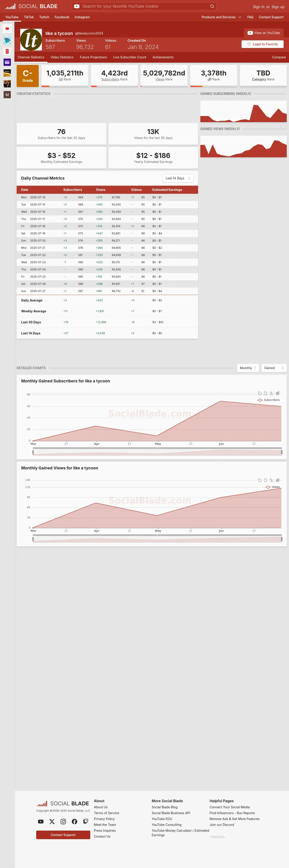Switch to the Video Statistics tab

(x=62, y=57)
